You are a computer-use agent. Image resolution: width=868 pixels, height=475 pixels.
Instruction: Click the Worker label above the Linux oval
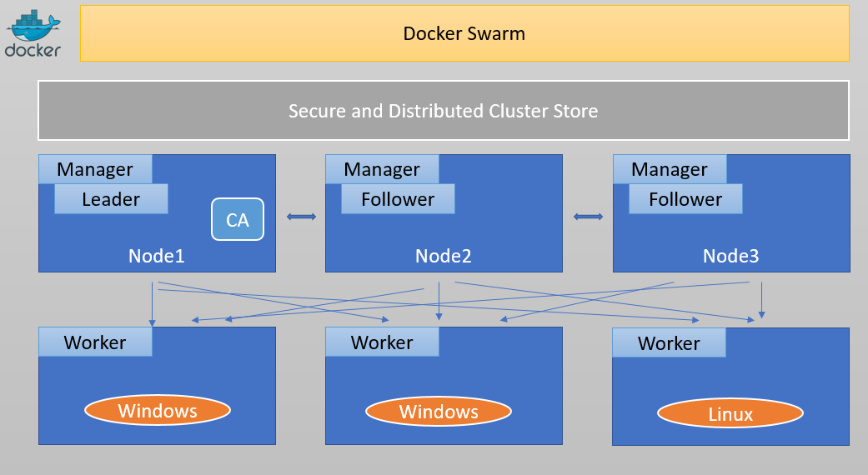coord(670,342)
